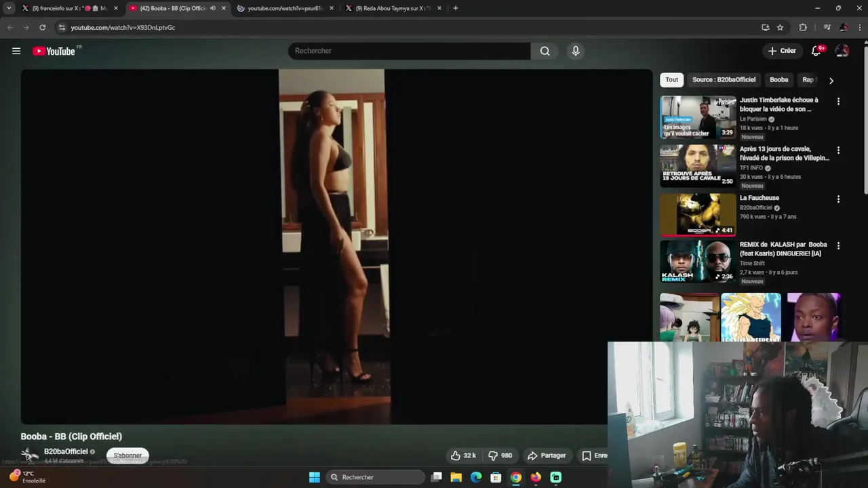The width and height of the screenshot is (868, 488).
Task: Open new browser tab with plus
Action: pos(455,8)
